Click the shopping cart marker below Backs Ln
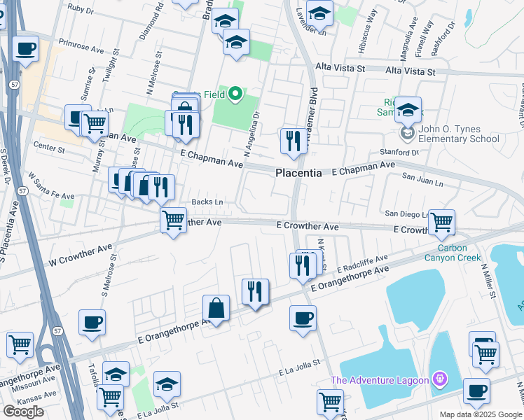Viewport: 524px width, 420px height. click(x=173, y=220)
